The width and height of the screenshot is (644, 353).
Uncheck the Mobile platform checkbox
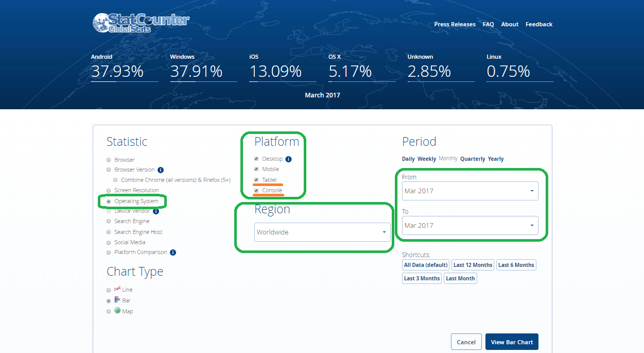point(256,169)
